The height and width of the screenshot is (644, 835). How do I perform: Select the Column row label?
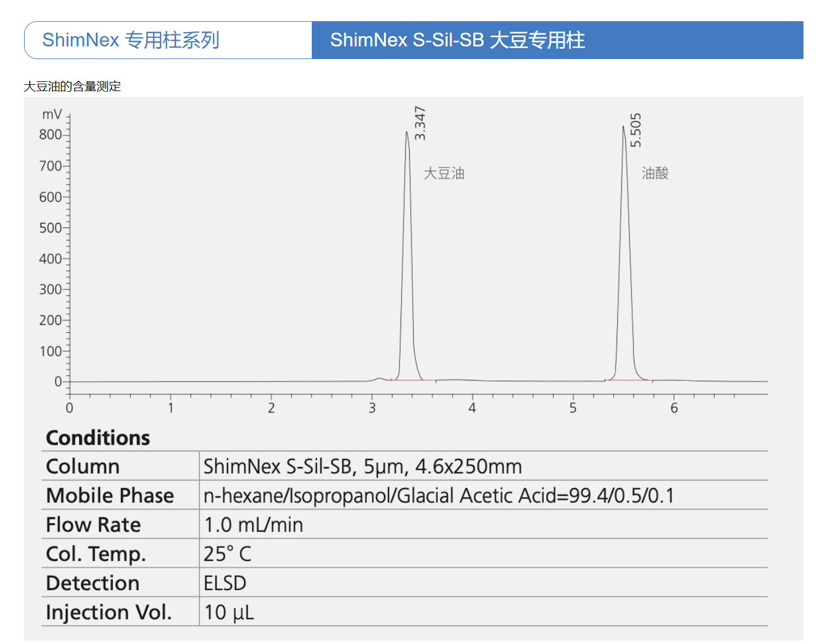(83, 466)
